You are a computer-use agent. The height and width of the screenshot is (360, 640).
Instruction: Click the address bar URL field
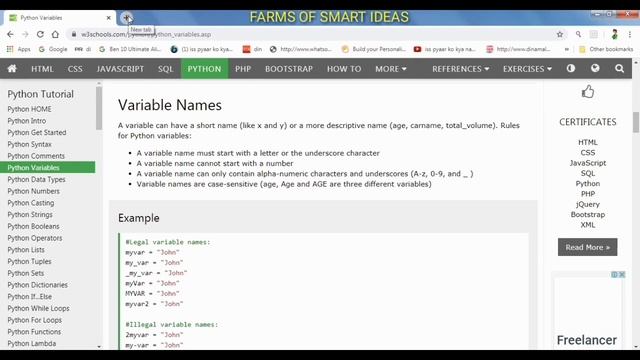click(314, 35)
